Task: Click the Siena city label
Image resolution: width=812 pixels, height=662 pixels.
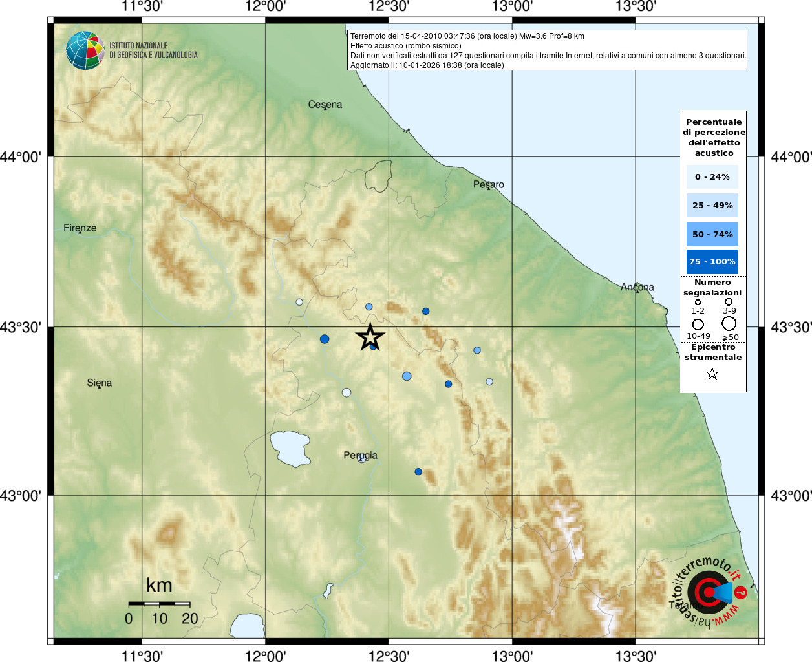Action: (100, 383)
